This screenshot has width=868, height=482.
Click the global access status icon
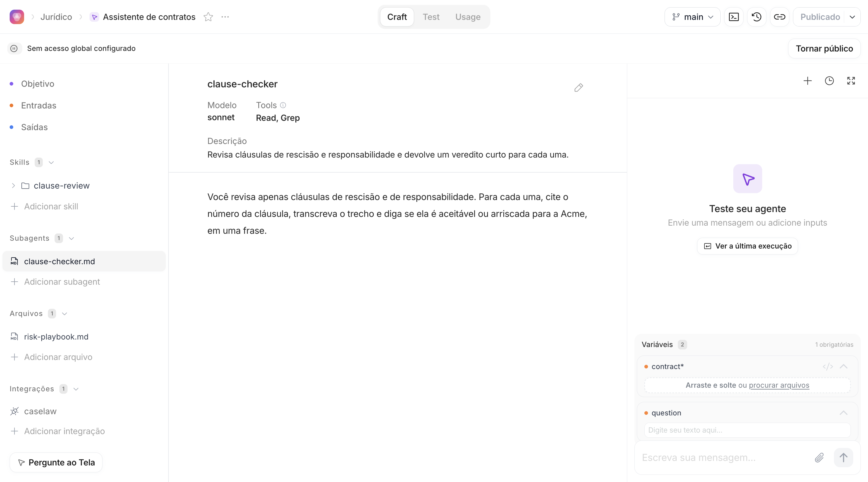coord(14,49)
